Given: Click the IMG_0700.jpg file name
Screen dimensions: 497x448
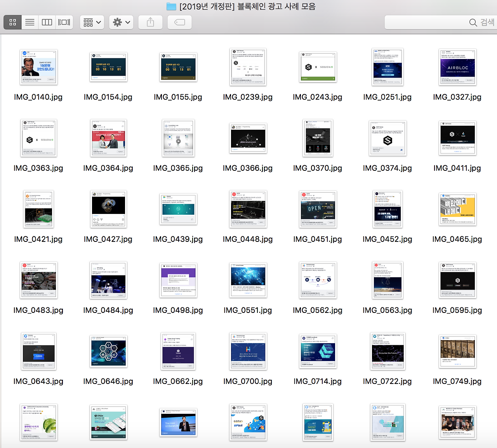Looking at the screenshot, I should pos(248,381).
